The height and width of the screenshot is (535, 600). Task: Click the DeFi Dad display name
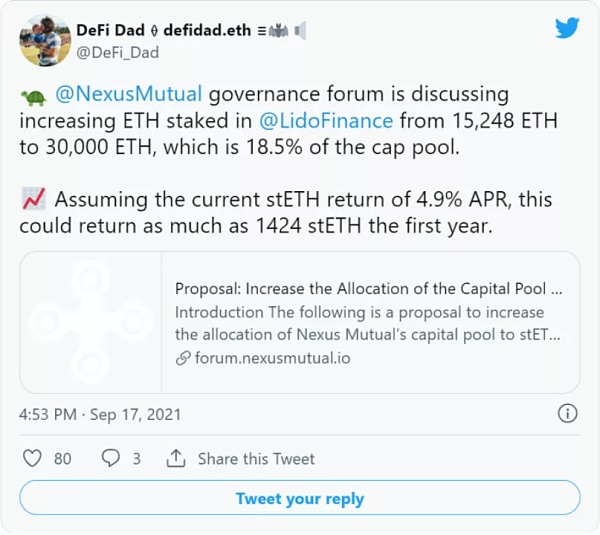(110, 30)
